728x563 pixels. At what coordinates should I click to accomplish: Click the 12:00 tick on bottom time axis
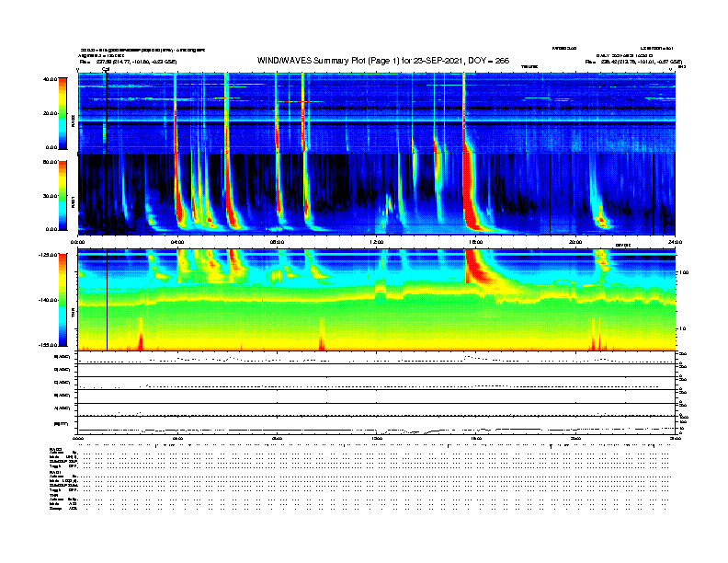click(x=376, y=438)
